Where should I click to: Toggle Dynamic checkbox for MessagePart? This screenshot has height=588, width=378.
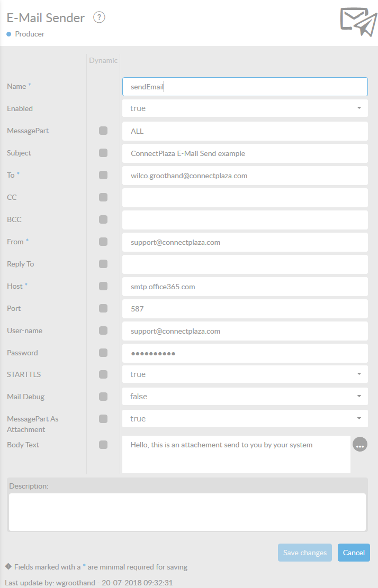coord(103,131)
